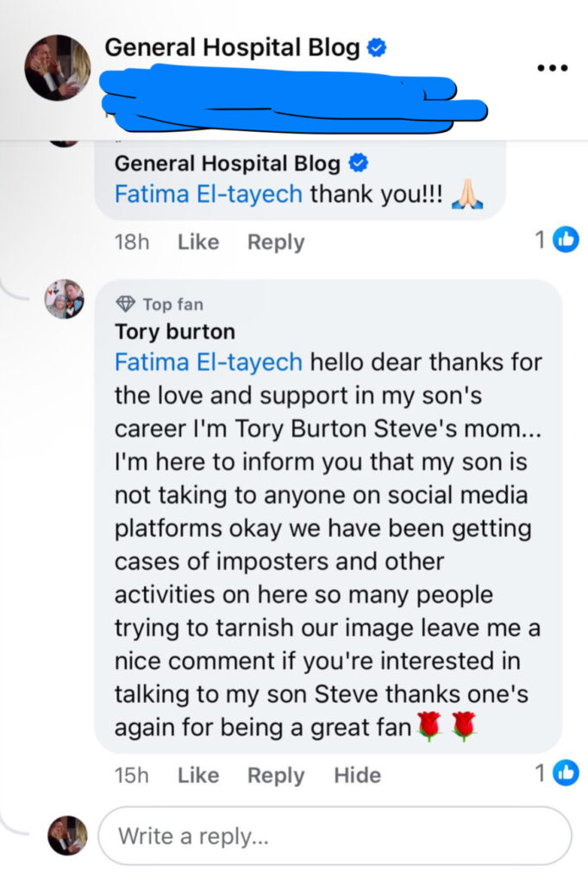Open General Hospital Blog header page title
This screenshot has width=588, height=883.
(232, 48)
